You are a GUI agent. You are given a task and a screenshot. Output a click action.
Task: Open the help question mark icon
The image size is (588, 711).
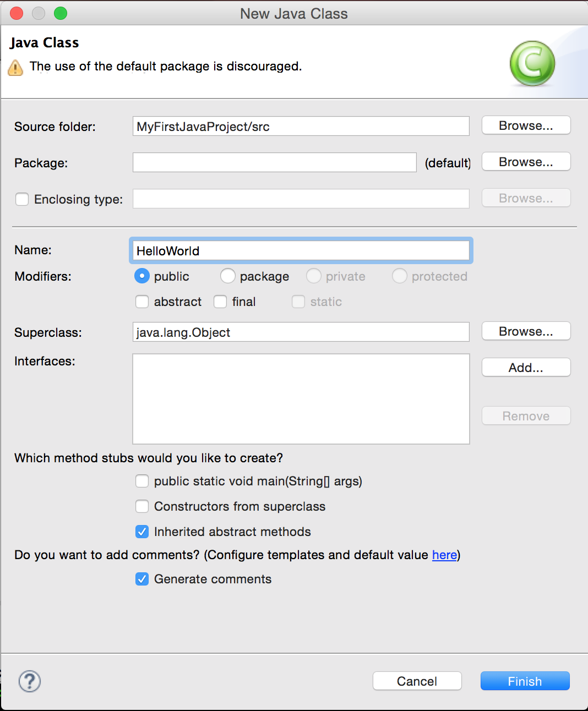(30, 681)
